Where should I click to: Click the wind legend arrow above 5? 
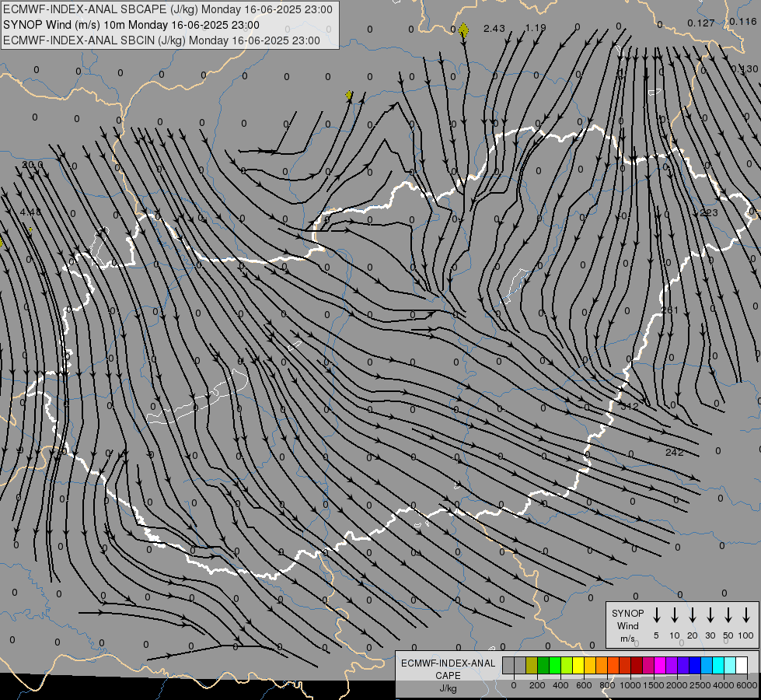(657, 615)
